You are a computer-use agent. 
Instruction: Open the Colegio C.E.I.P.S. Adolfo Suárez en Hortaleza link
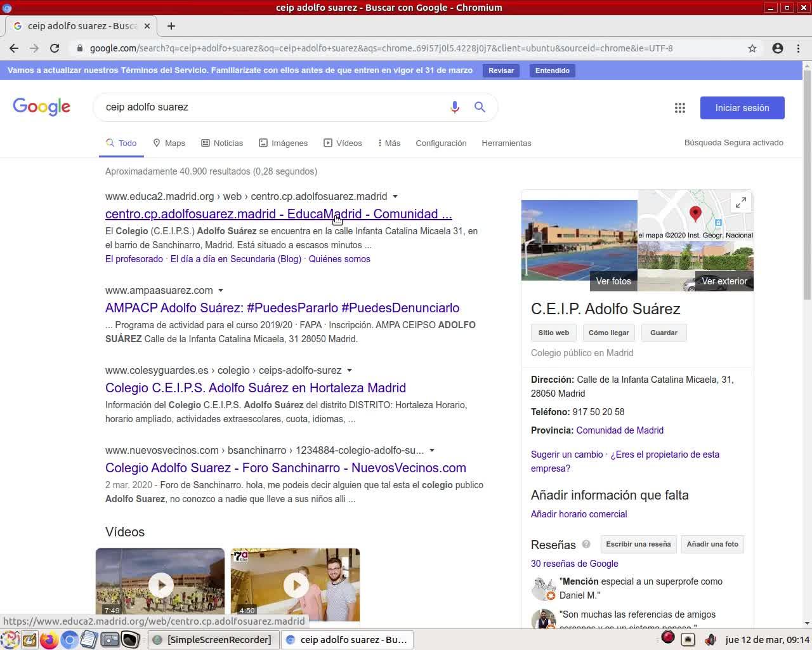pos(256,388)
